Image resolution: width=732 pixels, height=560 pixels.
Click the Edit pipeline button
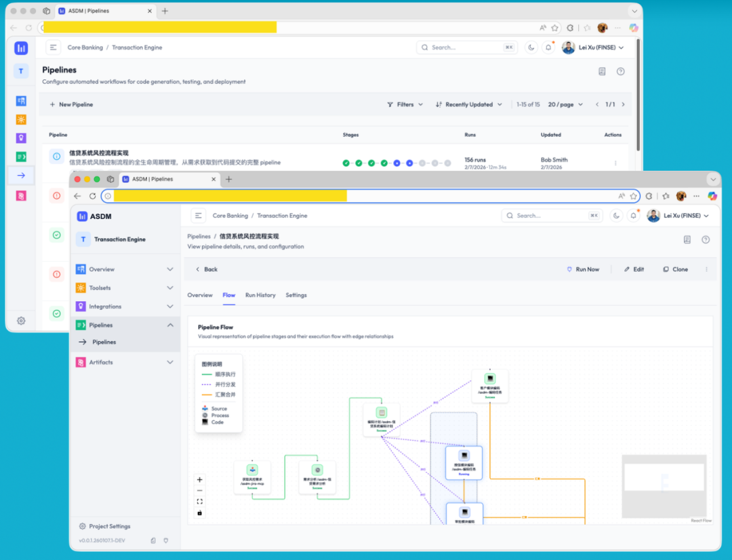pos(634,269)
